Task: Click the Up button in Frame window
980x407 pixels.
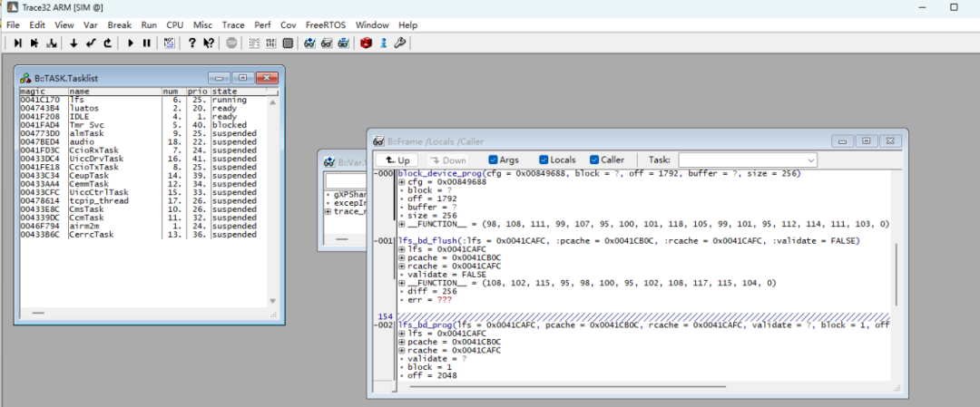Action: [x=397, y=160]
